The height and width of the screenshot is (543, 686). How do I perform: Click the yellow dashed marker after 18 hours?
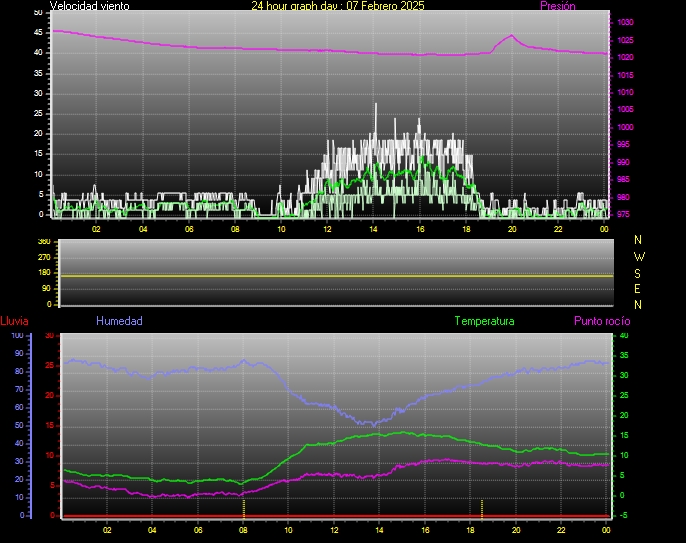coord(482,508)
